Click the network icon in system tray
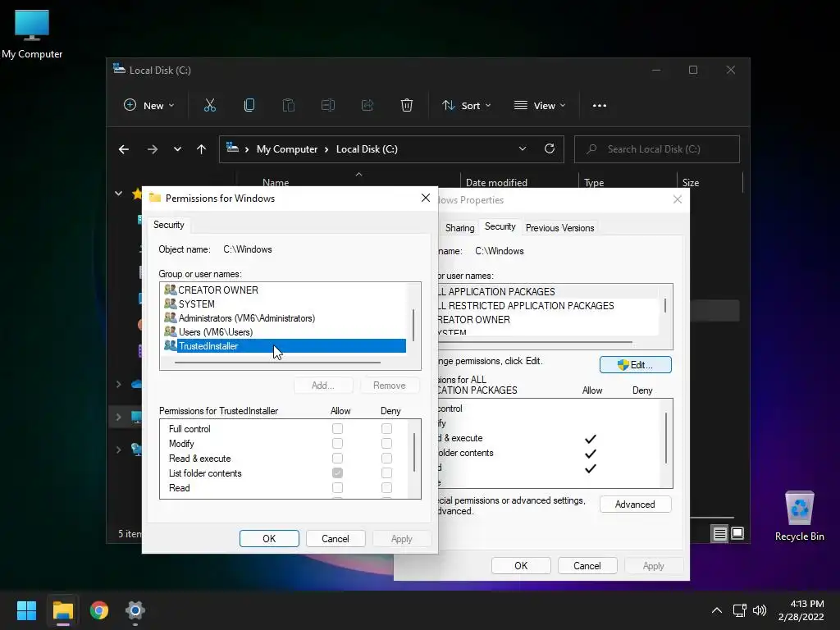 click(740, 610)
